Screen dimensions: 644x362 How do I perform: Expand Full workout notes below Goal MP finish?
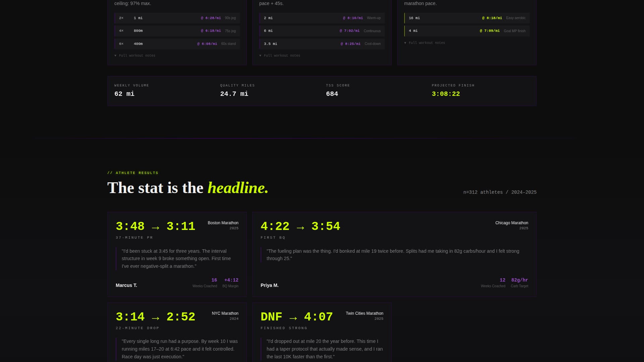coord(425,43)
